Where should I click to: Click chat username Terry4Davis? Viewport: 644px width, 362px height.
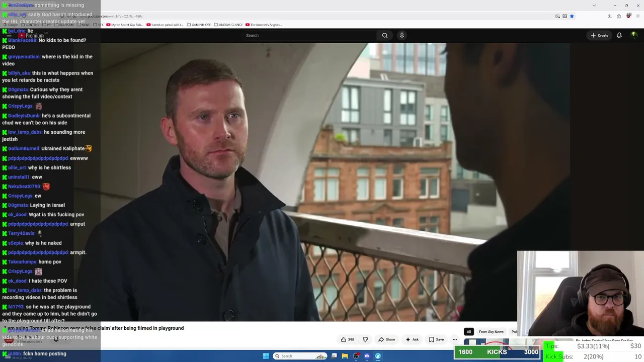coord(21,234)
